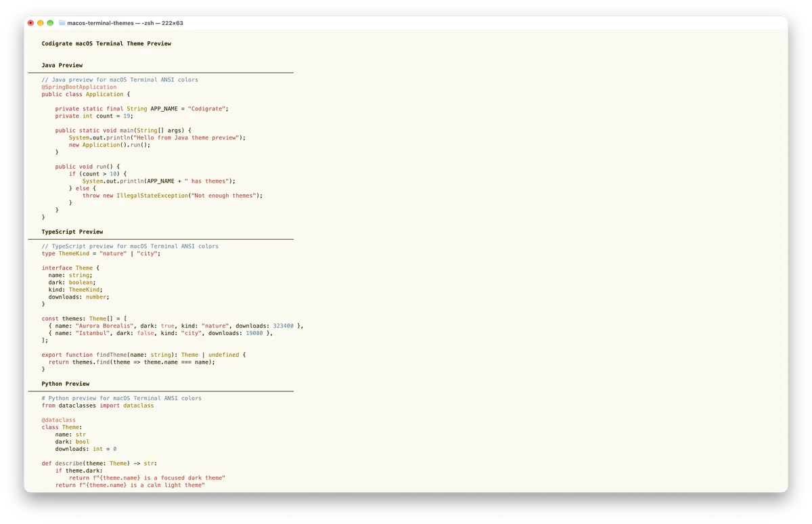Viewport: 812px width, 524px height.
Task: Zoom the Terminal window with the green button
Action: [x=50, y=23]
